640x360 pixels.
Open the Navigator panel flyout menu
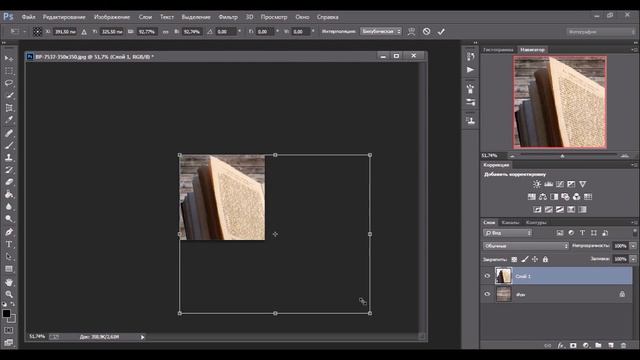click(x=634, y=49)
